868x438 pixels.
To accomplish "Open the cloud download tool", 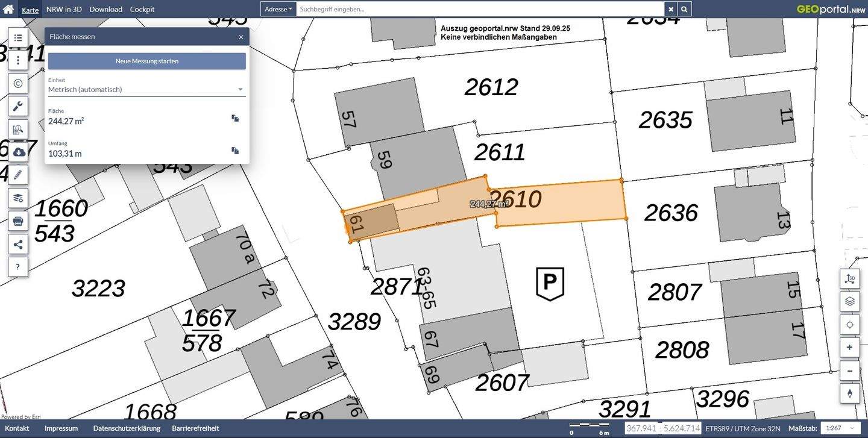I will pyautogui.click(x=18, y=152).
